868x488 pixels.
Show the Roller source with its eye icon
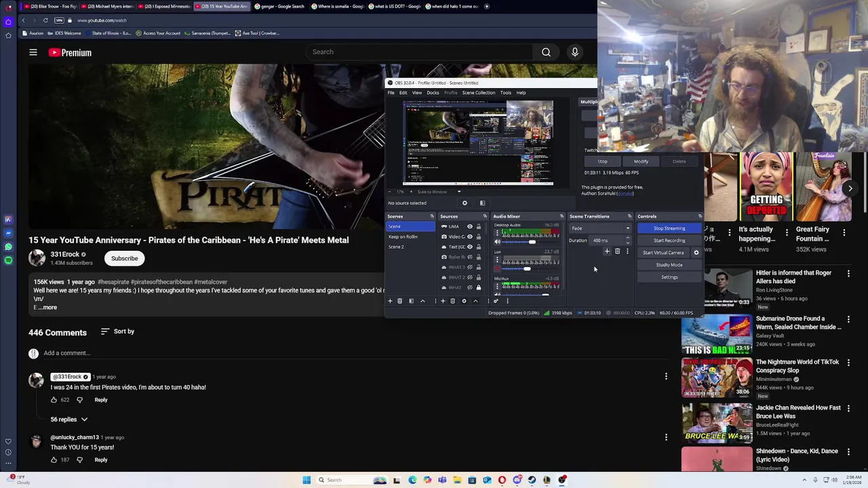[x=469, y=257]
